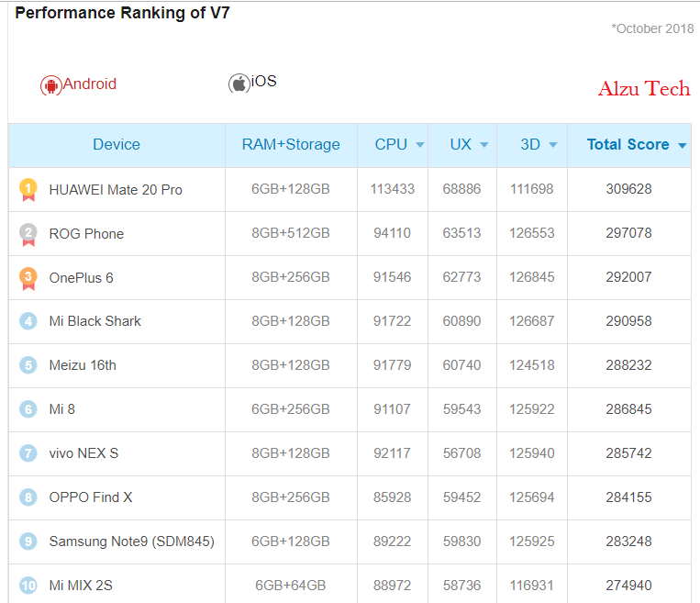Select total score 284155
700x603 pixels.
pyautogui.click(x=628, y=497)
